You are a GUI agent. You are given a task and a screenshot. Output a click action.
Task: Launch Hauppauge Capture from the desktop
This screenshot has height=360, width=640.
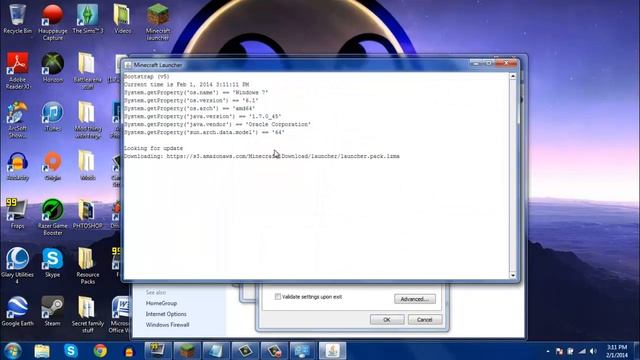53,22
